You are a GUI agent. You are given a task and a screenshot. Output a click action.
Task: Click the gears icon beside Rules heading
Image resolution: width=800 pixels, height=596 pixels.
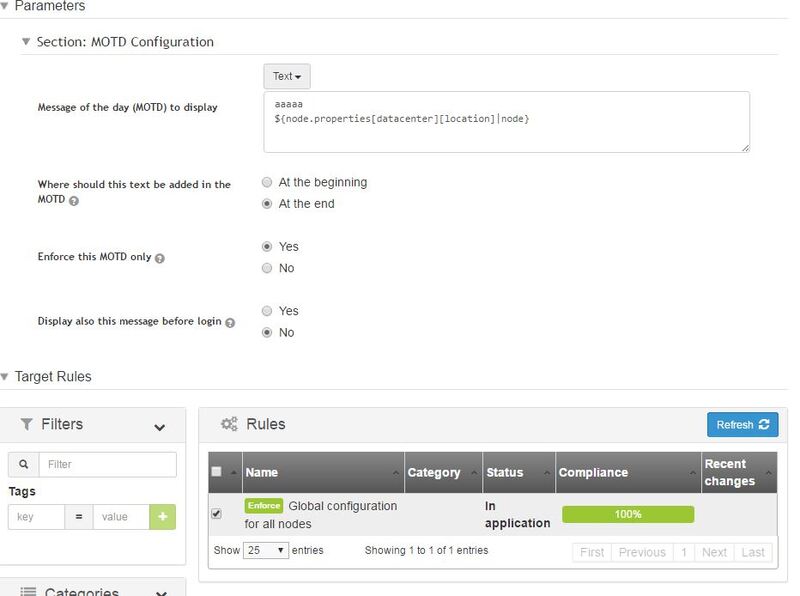click(x=229, y=424)
